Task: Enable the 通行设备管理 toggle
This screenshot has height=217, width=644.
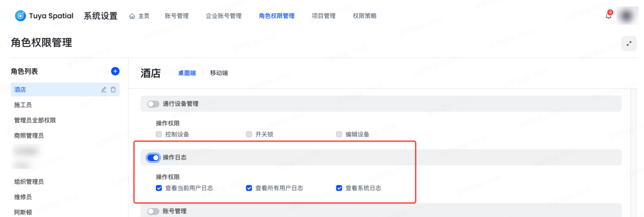Action: 153,104
